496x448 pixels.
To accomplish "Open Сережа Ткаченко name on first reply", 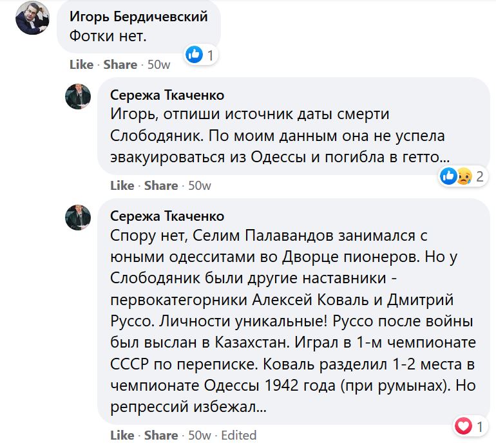I will point(167,95).
